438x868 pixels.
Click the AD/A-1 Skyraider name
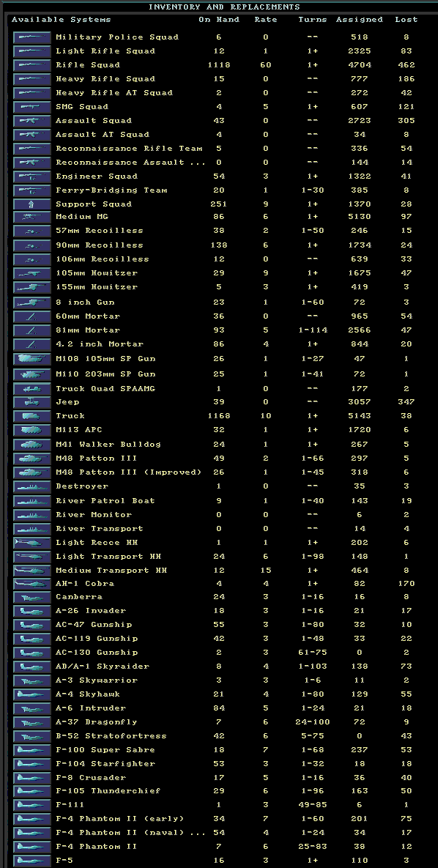(103, 666)
